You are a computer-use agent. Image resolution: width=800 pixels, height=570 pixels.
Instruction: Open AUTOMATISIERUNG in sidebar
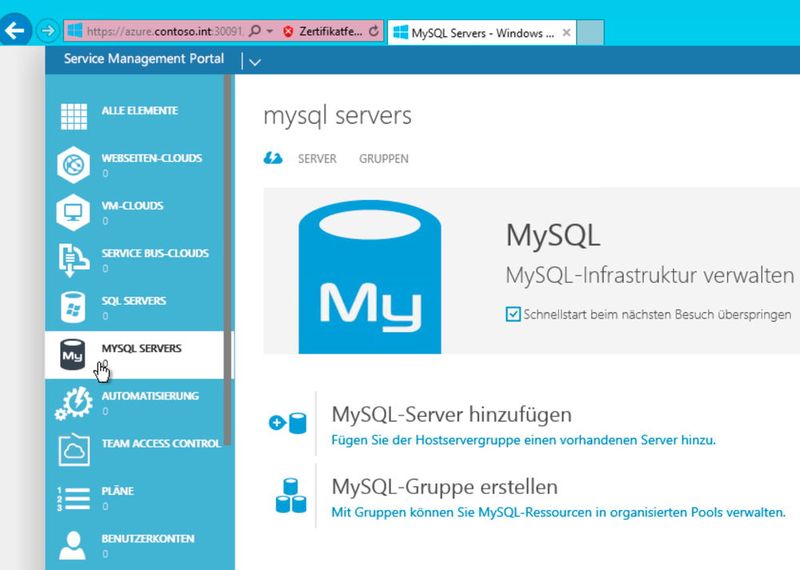click(x=150, y=395)
